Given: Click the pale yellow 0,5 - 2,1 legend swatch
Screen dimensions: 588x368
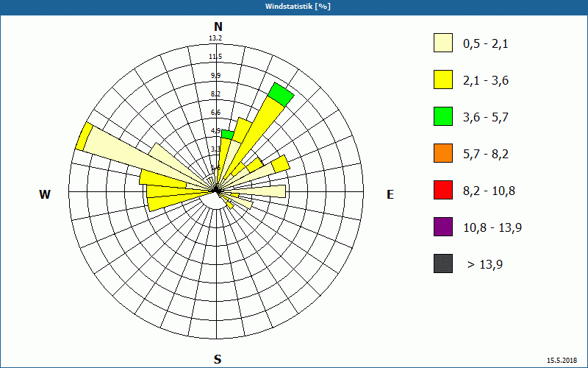Looking at the screenshot, I should [443, 43].
